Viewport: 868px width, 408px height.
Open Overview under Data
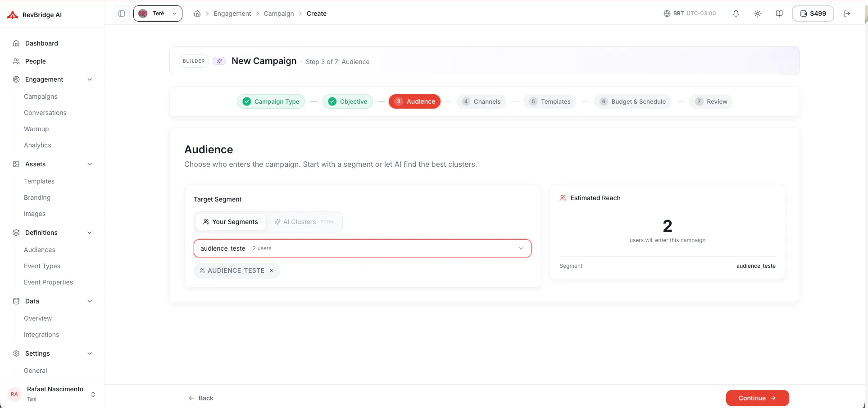pos(38,318)
